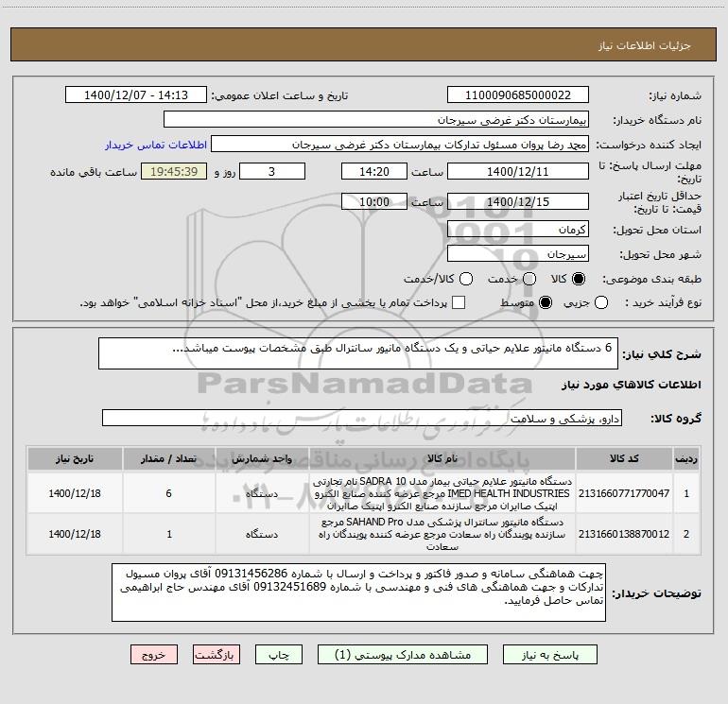Toggle اسناد خزانه اسلامی payment checkbox
The image size is (728, 704).
(x=459, y=302)
